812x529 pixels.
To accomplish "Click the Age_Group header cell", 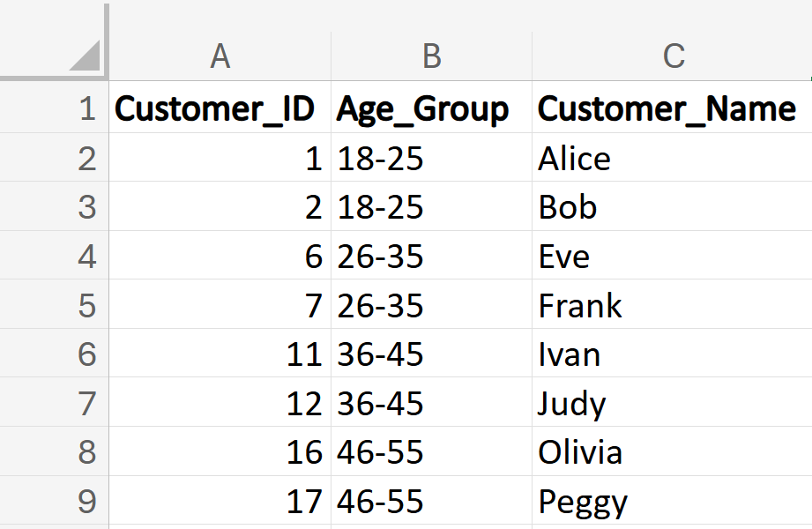I will pos(431,109).
